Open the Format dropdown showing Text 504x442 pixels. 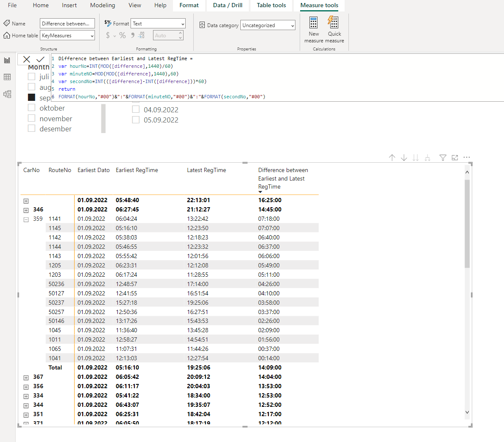[158, 23]
